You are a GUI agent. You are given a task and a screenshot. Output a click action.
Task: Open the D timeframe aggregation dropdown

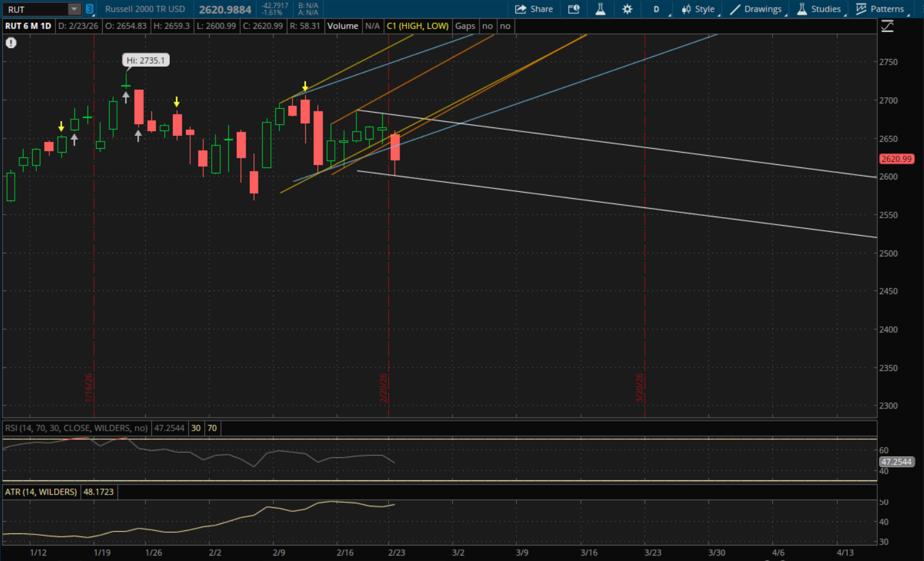point(656,9)
